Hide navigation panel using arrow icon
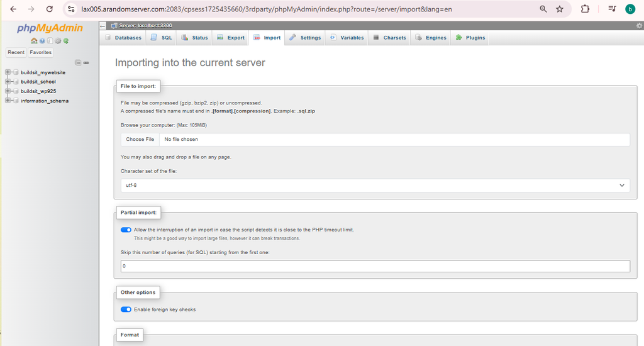 tap(103, 25)
